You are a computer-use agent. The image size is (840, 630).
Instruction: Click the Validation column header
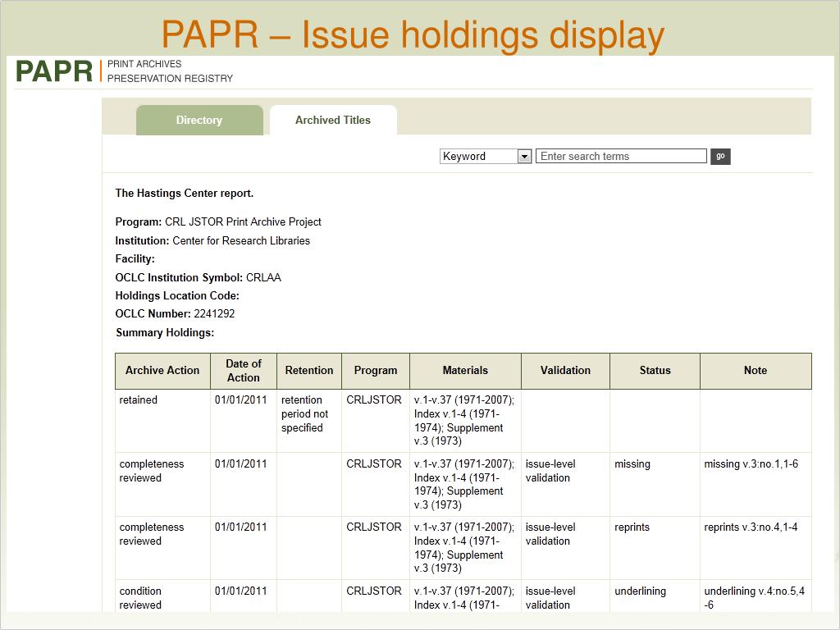coord(565,371)
